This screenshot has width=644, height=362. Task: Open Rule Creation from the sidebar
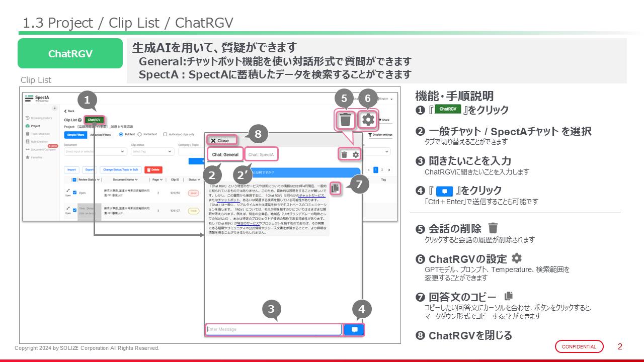point(40,142)
